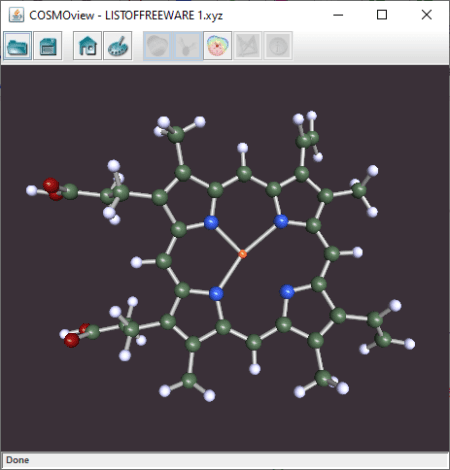
Task: Click the disabled wireframe mesh icon
Action: click(x=248, y=46)
